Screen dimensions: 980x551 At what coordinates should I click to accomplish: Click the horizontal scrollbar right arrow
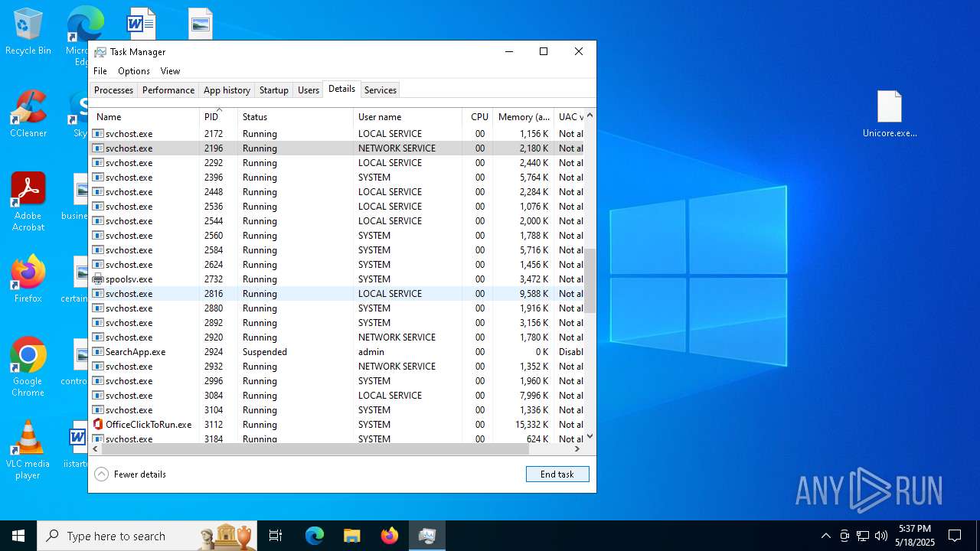coord(577,449)
